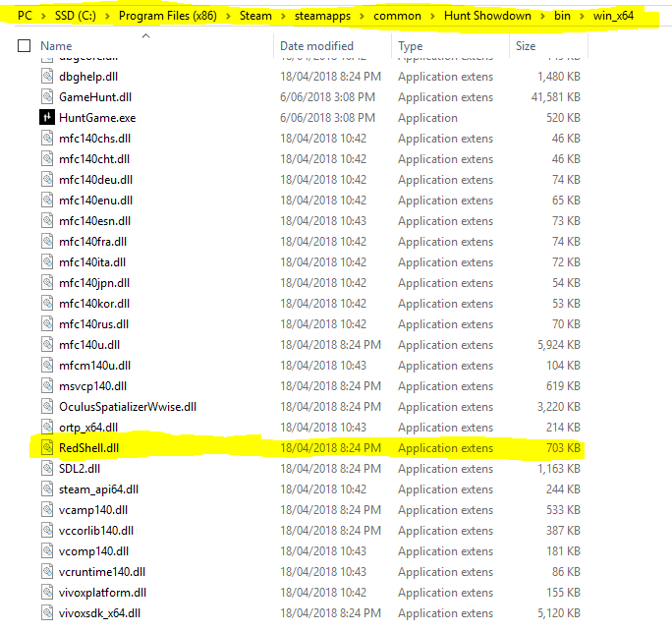Click the mfc140deu.dll file icon
This screenshot has height=632, width=672.
click(x=47, y=179)
